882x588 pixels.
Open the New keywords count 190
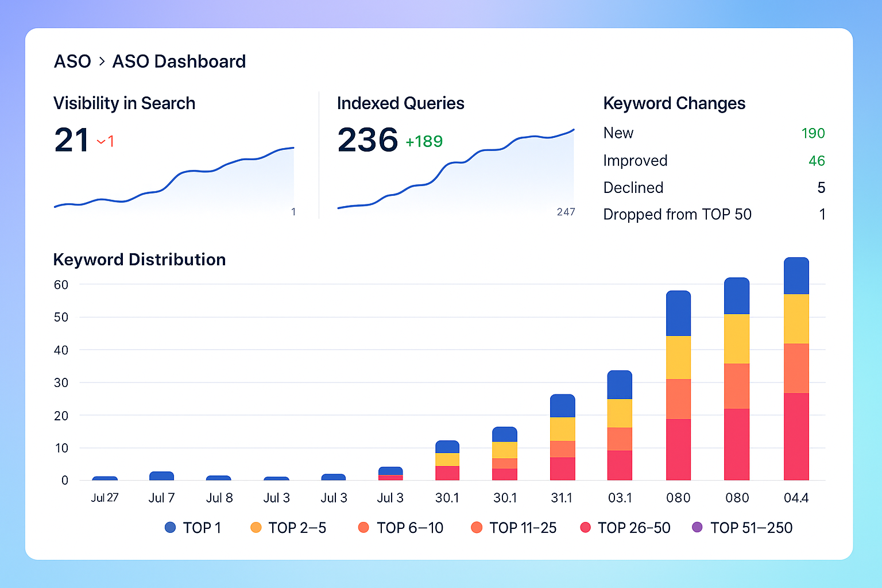click(813, 133)
